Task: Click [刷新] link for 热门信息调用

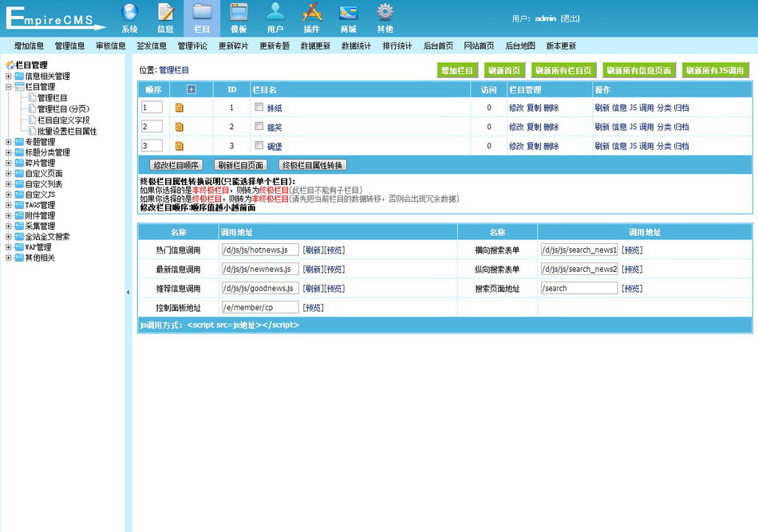Action: point(314,250)
